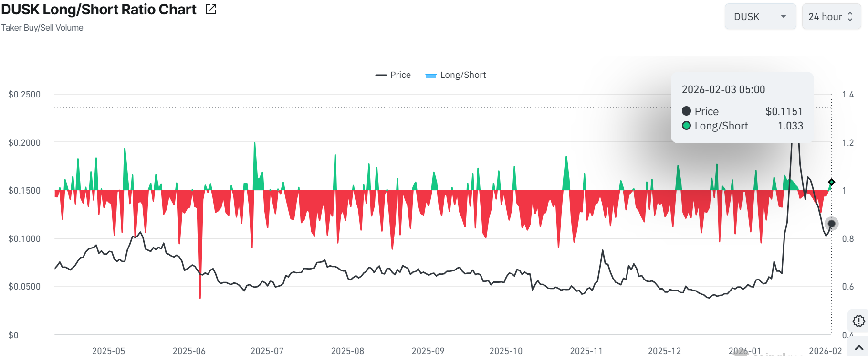Image resolution: width=868 pixels, height=356 pixels.
Task: Click the tooltip date 2026-02-03 05:00
Action: pyautogui.click(x=723, y=89)
